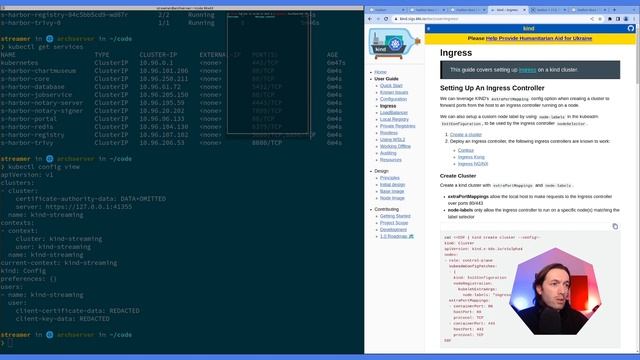Viewport: 640px width, 360px height.
Task: Open the browser three-dot menu
Action: 634,19
